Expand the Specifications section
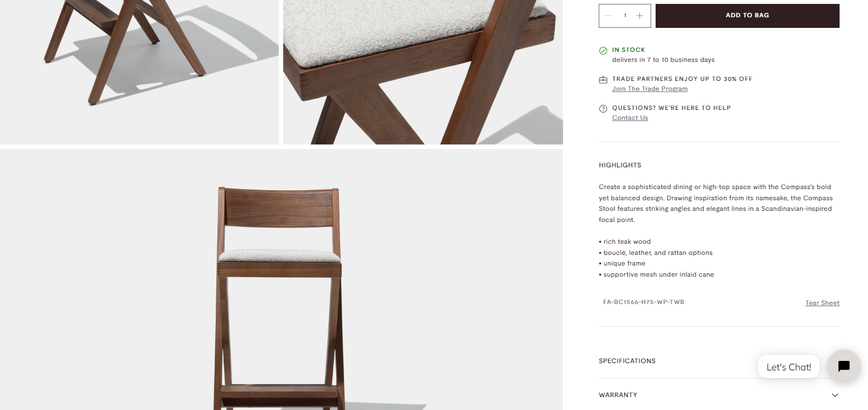This screenshot has width=868, height=410. click(x=719, y=361)
